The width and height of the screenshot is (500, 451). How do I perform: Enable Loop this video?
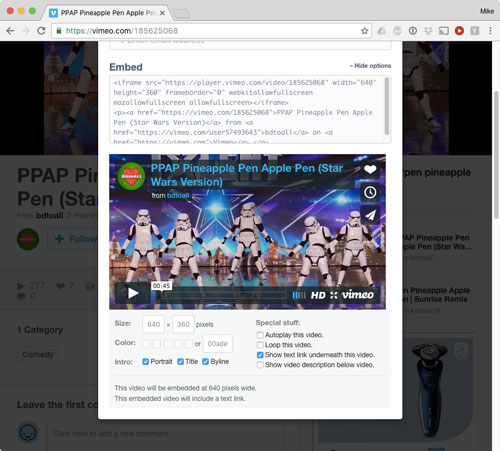tap(260, 345)
